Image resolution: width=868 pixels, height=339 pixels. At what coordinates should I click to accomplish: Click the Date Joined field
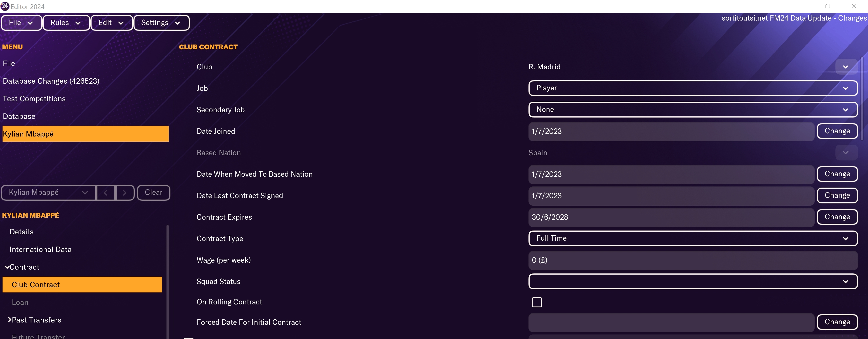(671, 132)
